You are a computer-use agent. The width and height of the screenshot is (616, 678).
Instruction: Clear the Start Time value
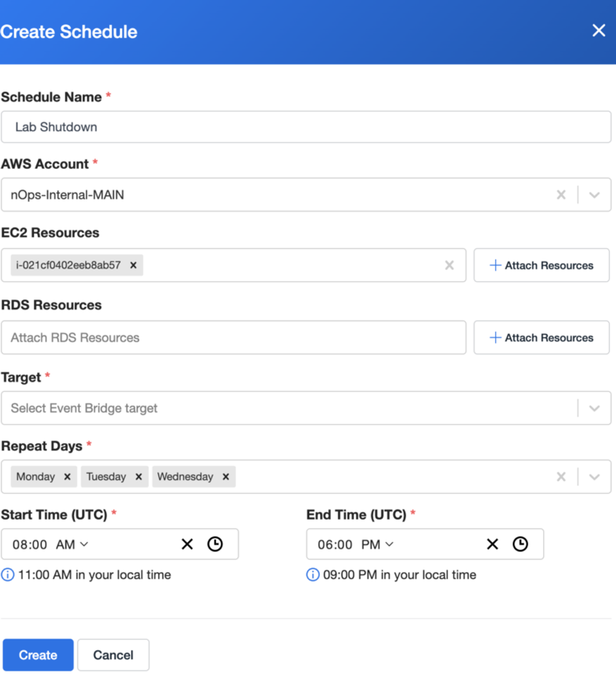point(187,544)
